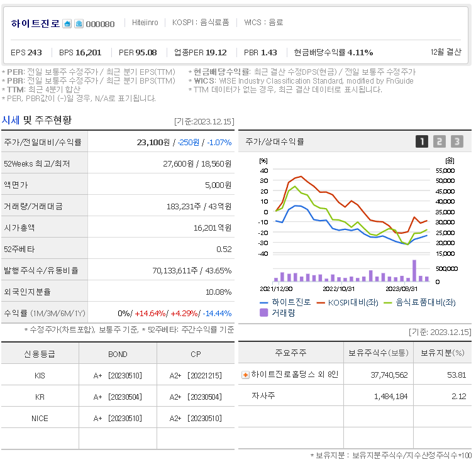Expand 하이트진로홀딩스 외 8인 shareholder row
This screenshot has height=467, width=476.
(245, 375)
